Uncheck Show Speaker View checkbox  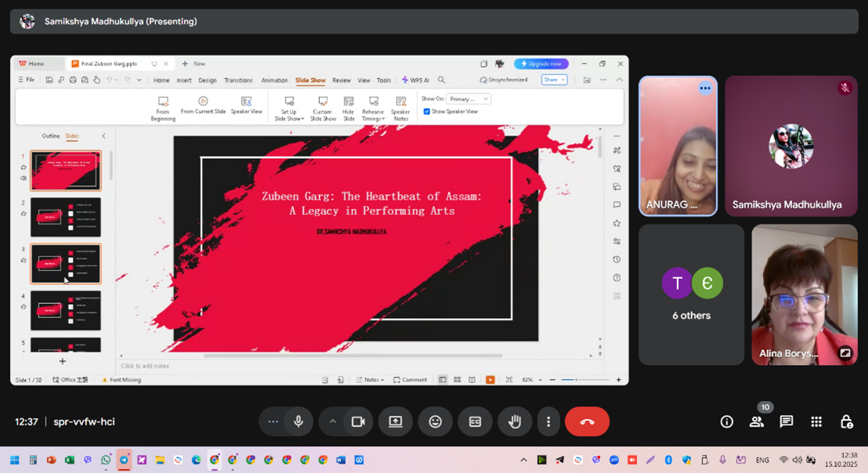coord(427,111)
